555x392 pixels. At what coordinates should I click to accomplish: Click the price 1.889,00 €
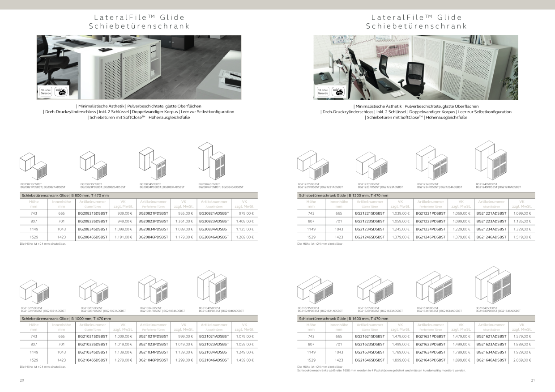tap(522, 344)
